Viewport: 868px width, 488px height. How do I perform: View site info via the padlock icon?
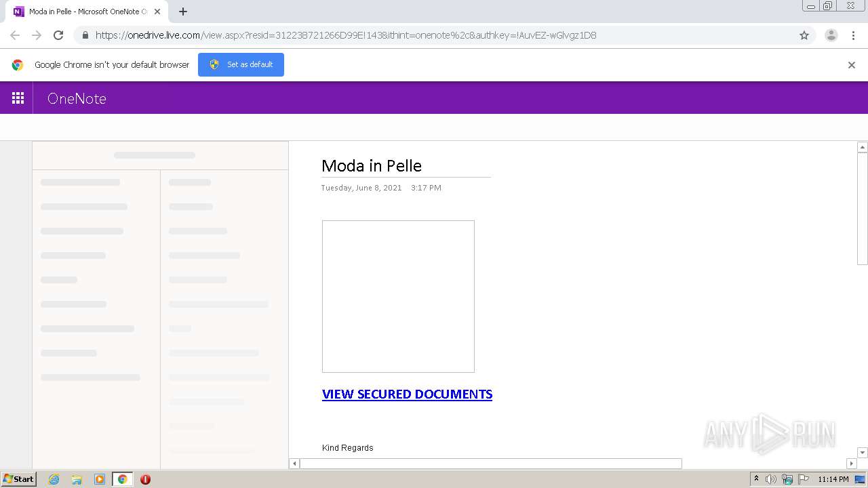(85, 35)
